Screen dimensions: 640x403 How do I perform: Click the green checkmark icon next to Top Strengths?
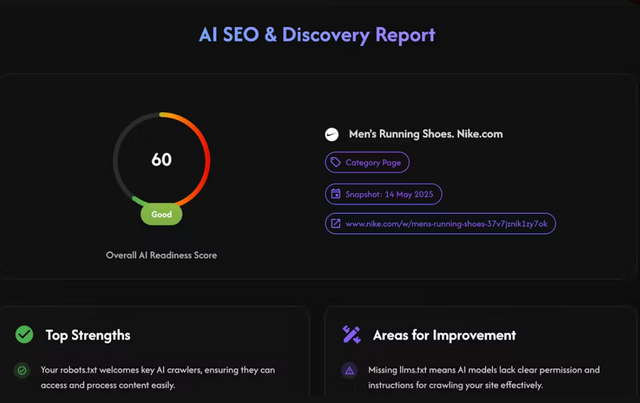coord(24,334)
